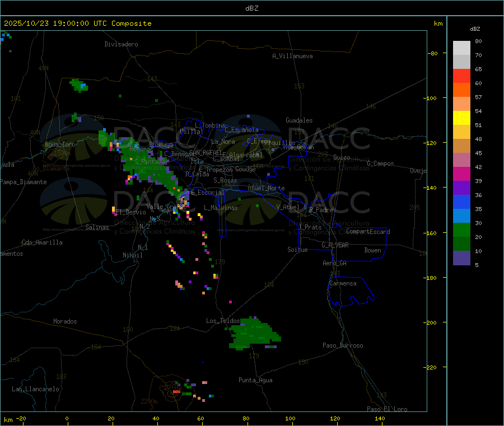This screenshot has width=504, height=426.
Task: Click the La_Nora map label
Action: [223, 142]
